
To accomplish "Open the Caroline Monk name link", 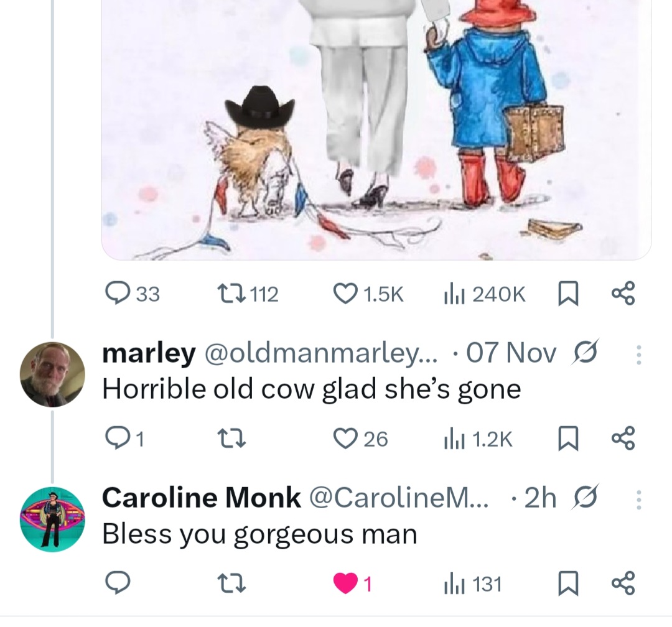I will tap(200, 498).
